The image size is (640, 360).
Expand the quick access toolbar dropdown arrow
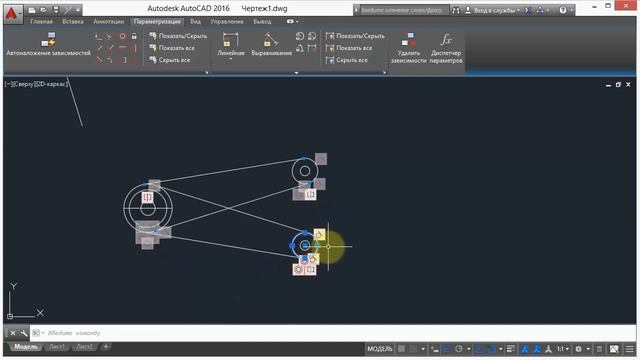[x=78, y=10]
